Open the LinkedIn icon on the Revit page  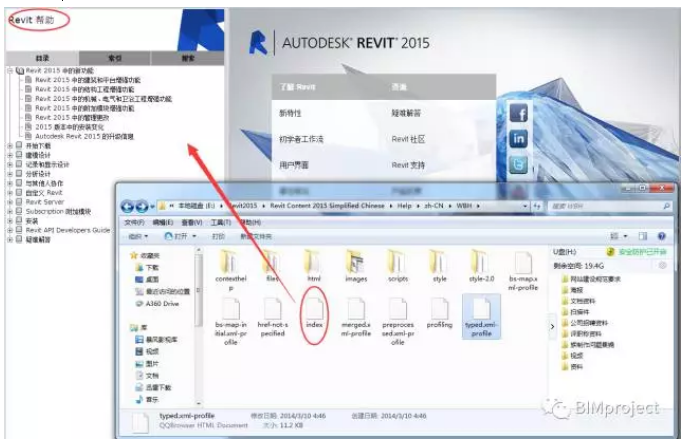[x=519, y=139]
